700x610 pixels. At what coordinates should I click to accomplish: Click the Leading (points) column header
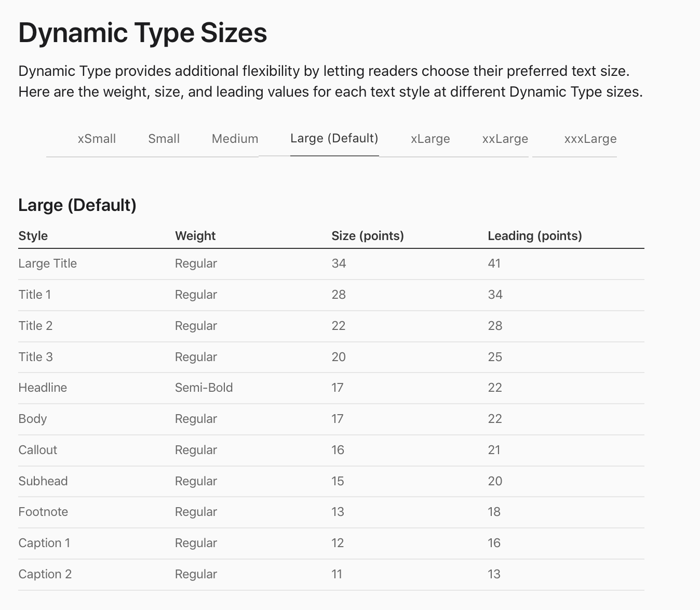pyautogui.click(x=535, y=236)
